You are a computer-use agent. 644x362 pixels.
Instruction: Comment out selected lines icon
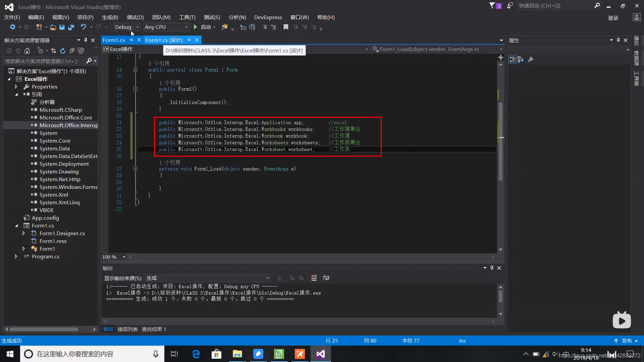(265, 27)
